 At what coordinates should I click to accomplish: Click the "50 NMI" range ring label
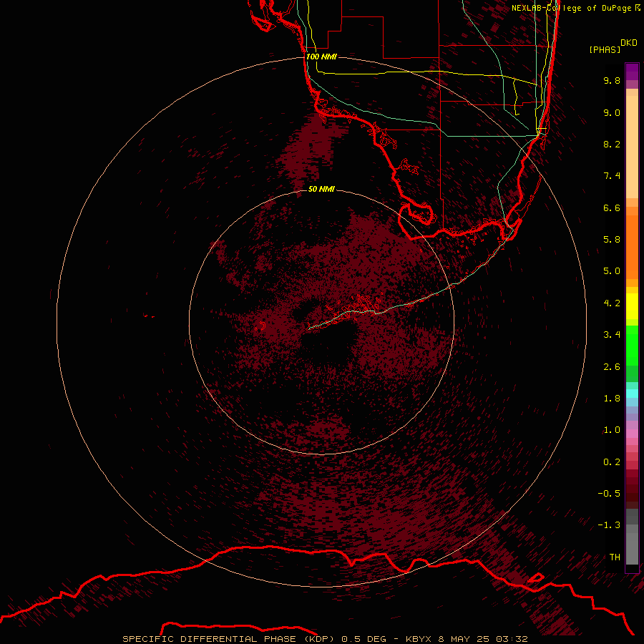click(321, 189)
